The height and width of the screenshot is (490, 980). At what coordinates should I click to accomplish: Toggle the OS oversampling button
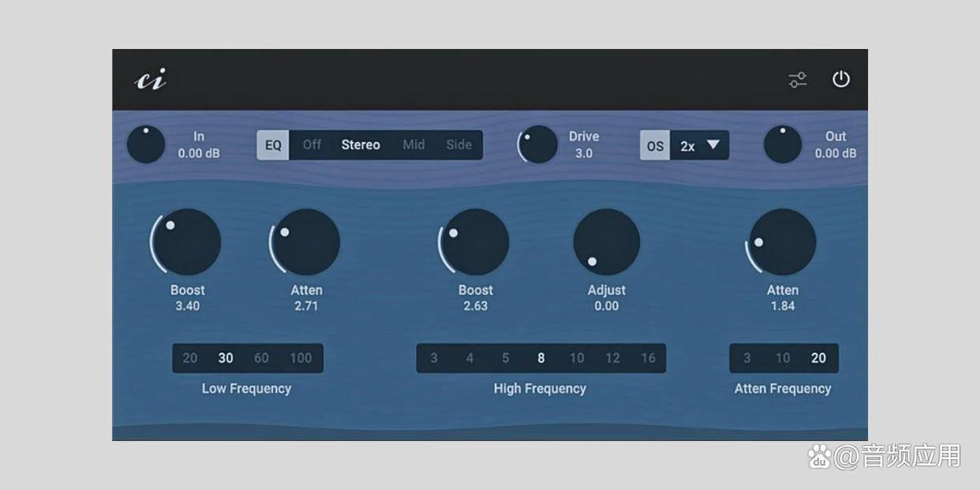655,146
